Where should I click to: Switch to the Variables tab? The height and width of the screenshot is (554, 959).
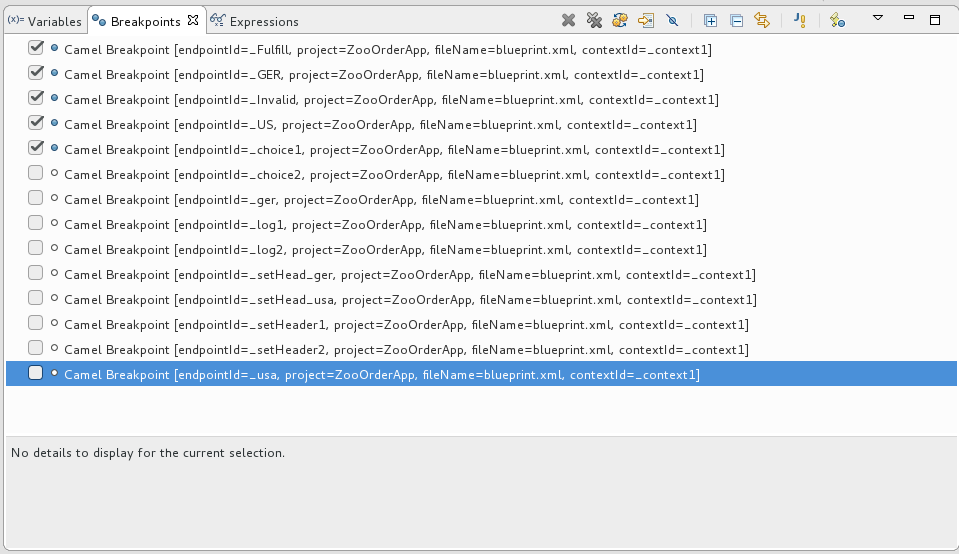pyautogui.click(x=46, y=21)
